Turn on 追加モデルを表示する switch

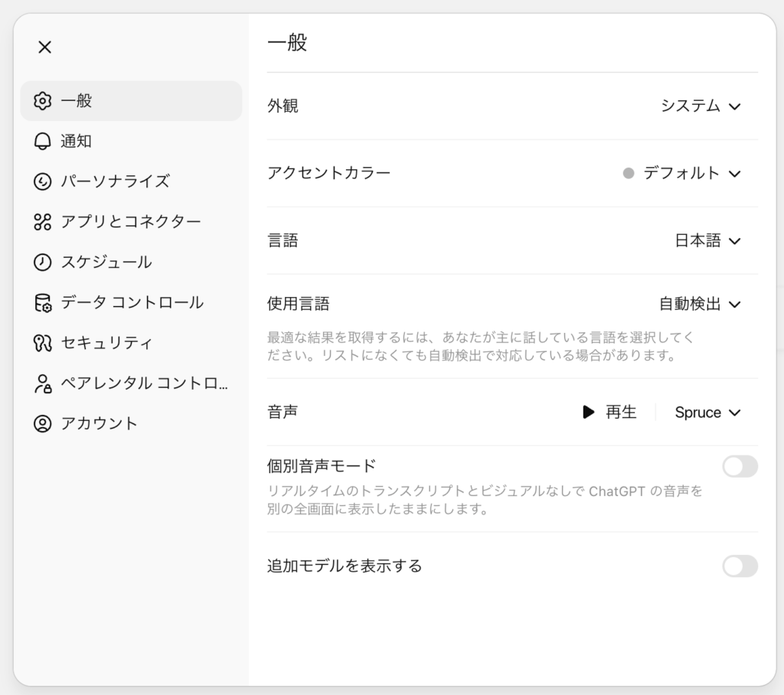pyautogui.click(x=740, y=566)
